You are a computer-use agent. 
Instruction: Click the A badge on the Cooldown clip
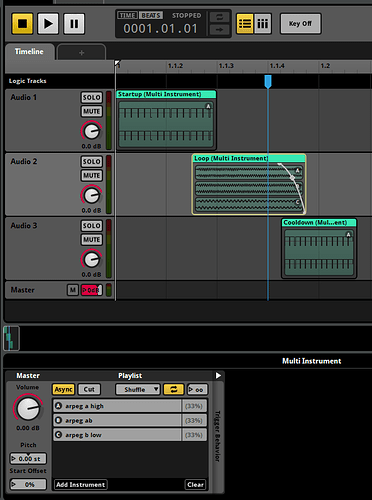click(349, 235)
